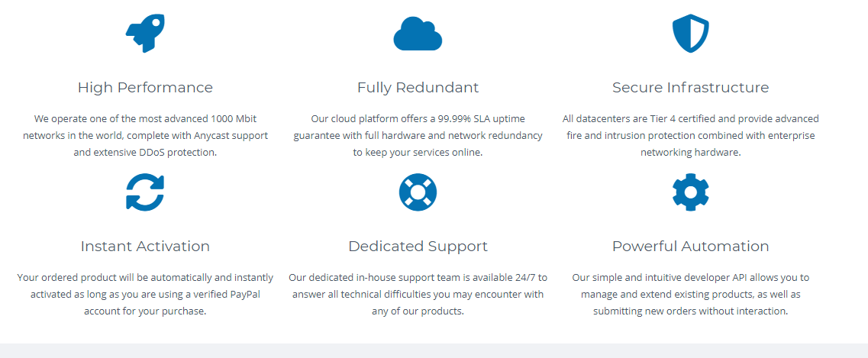The image size is (868, 358).
Task: Click the 99.99% SLA uptime paragraph
Action: tap(418, 136)
